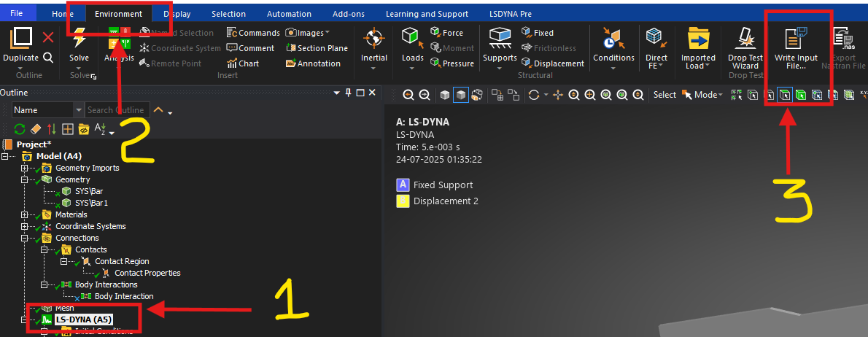Insert a Commands object
The image size is (868, 337).
252,33
